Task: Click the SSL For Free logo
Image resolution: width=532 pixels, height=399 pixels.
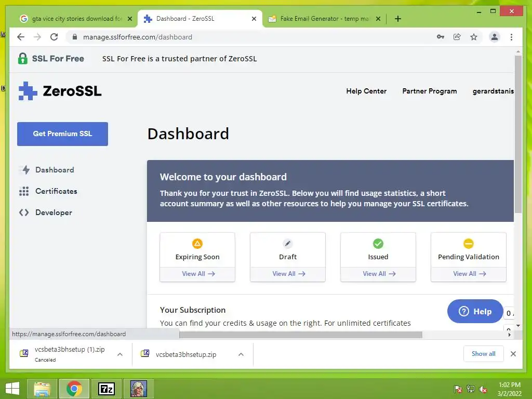Action: 51,59
